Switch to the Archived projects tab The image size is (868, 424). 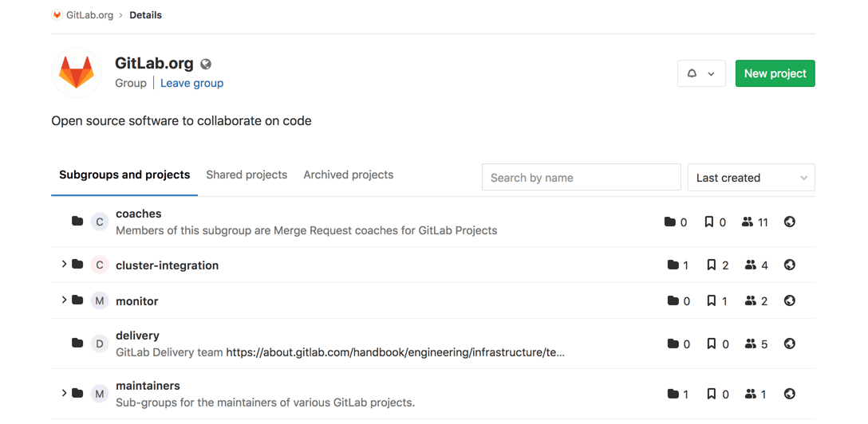(348, 175)
